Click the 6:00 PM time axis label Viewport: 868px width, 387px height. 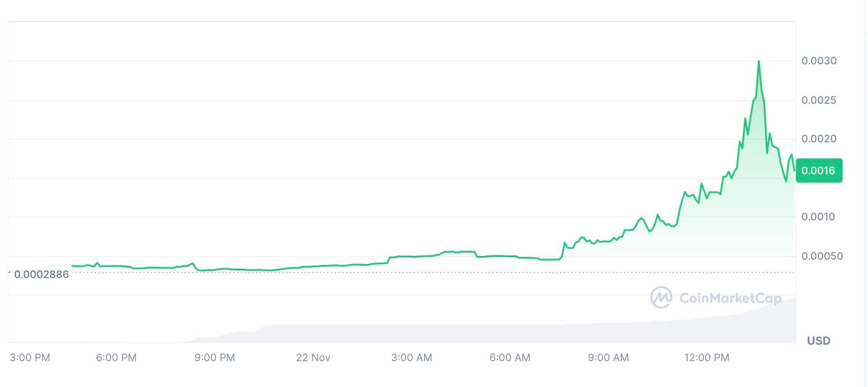[117, 357]
